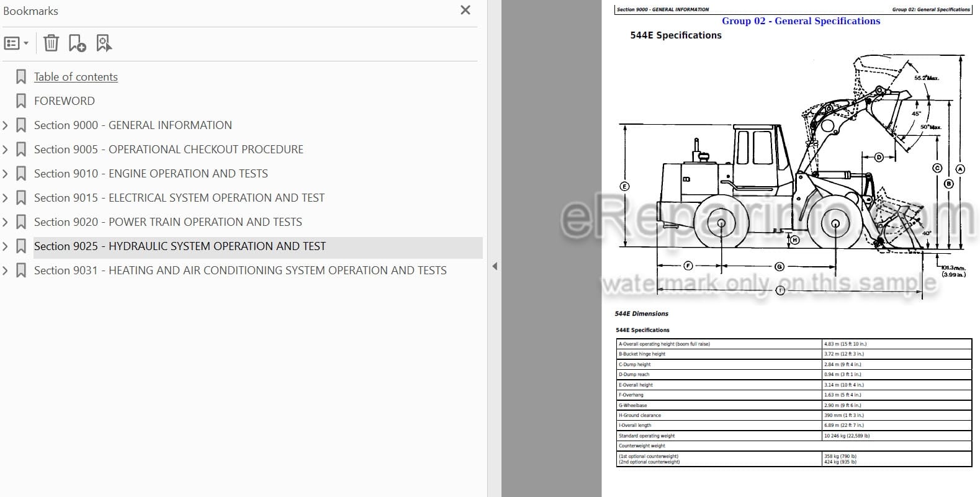
Task: Open the FOREWORD bookmark
Action: pyautogui.click(x=65, y=101)
